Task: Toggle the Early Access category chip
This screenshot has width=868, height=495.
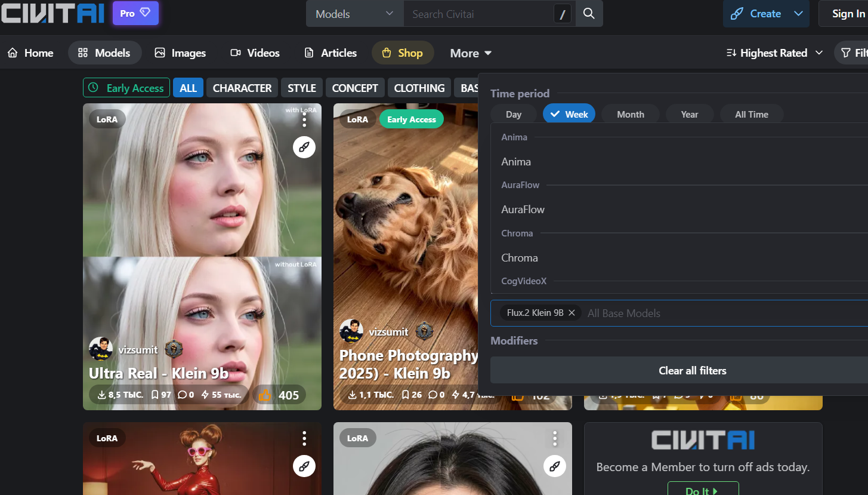Action: point(126,88)
